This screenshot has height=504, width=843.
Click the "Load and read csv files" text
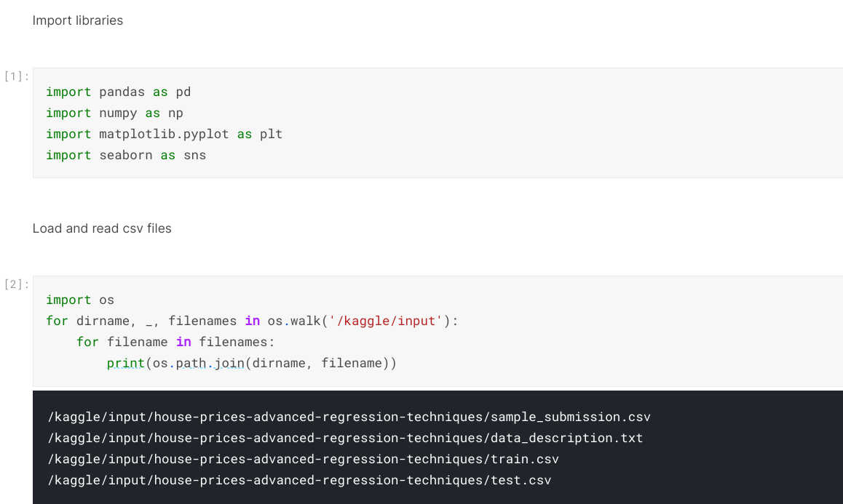(102, 228)
